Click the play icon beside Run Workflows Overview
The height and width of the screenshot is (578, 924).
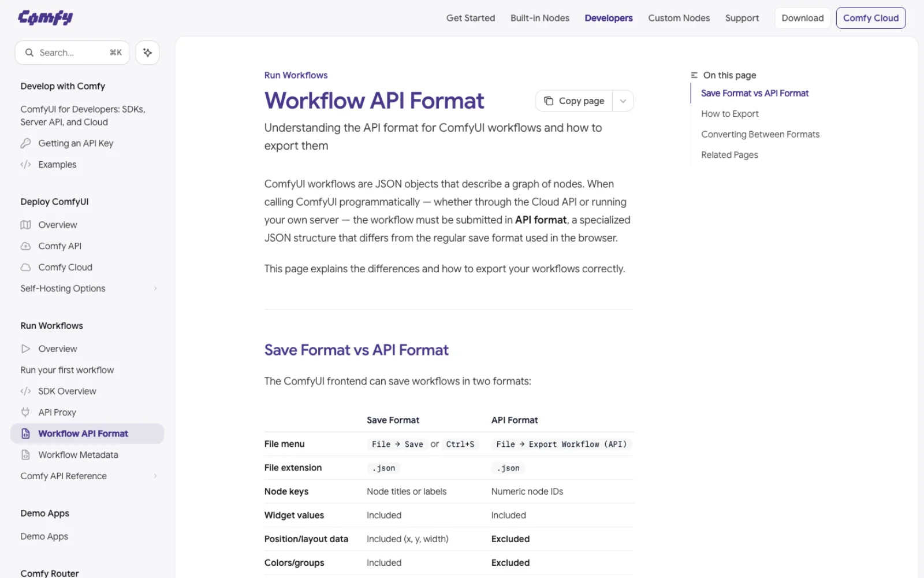[x=25, y=349]
